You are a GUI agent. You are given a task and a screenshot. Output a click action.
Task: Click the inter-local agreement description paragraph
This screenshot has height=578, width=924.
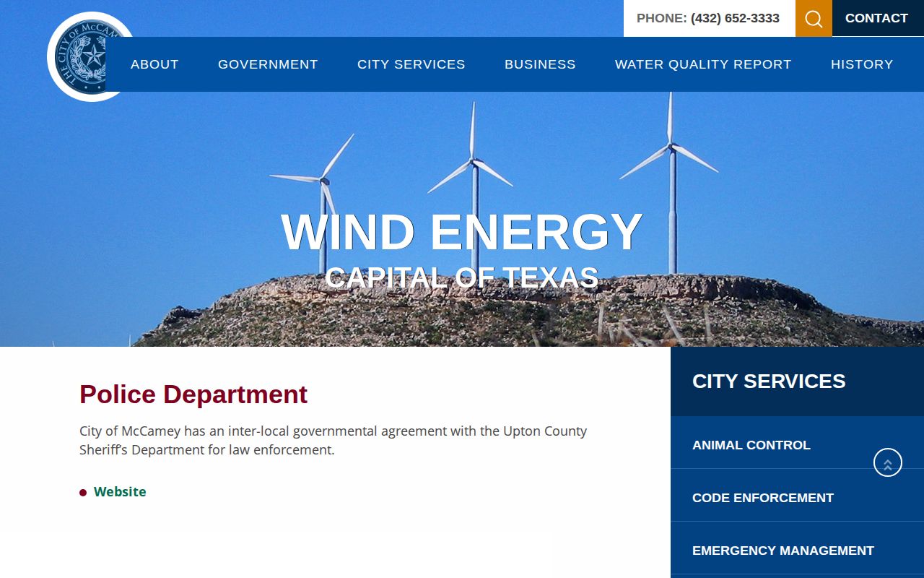[x=334, y=441]
